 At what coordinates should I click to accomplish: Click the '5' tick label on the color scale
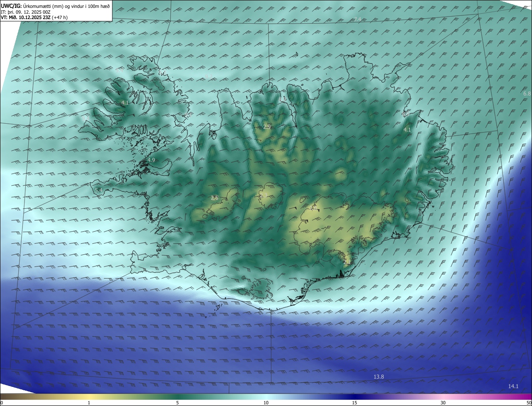[177, 403]
